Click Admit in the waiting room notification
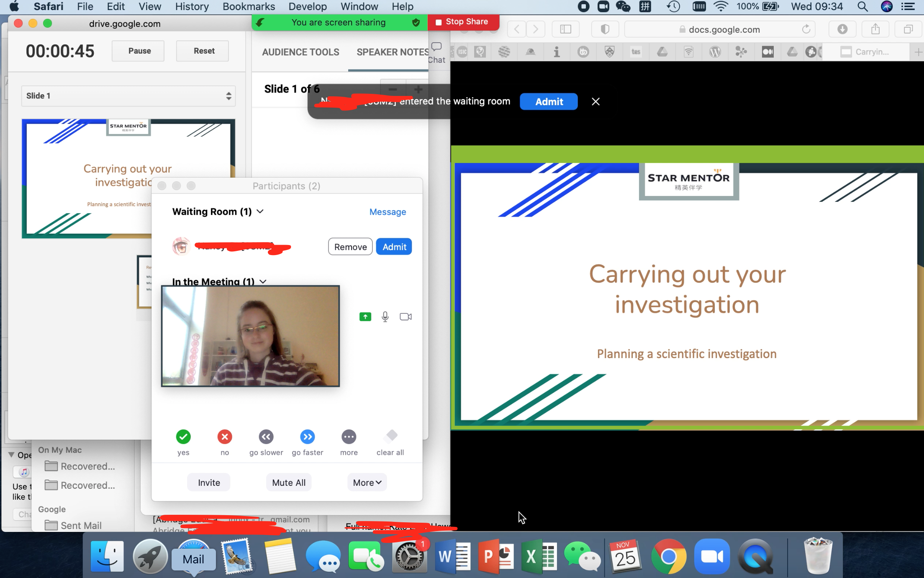The image size is (924, 578). (549, 101)
